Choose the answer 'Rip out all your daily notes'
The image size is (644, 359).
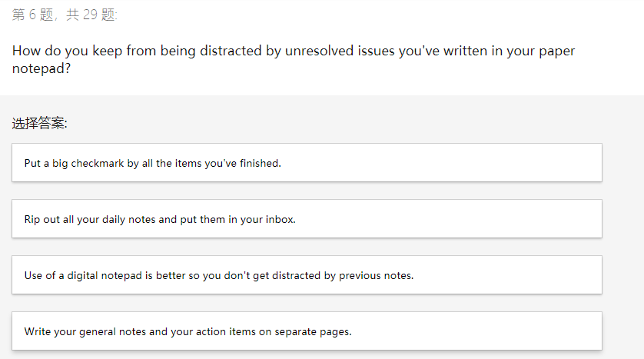(x=307, y=219)
